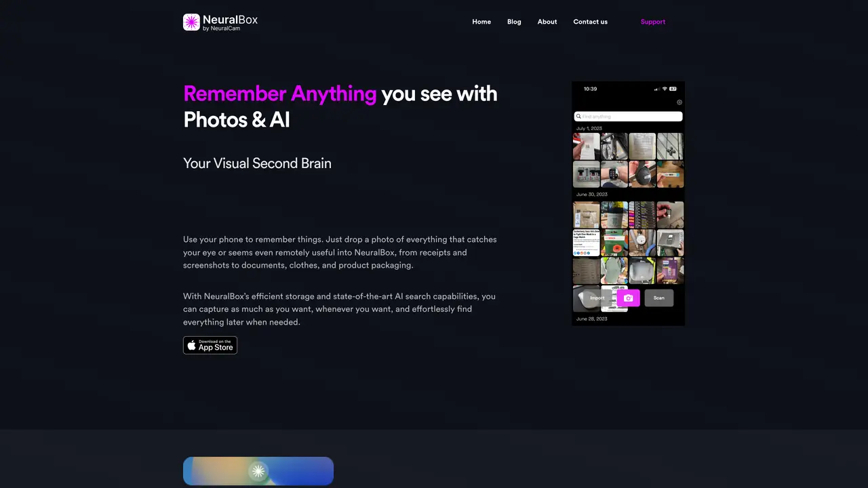The width and height of the screenshot is (868, 488).
Task: Tap the pink camera button
Action: 629,298
